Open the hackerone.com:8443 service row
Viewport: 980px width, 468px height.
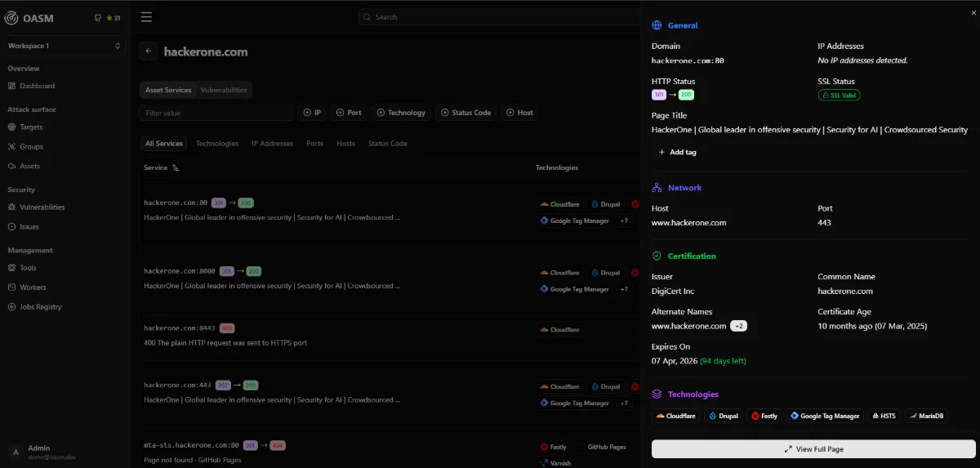pos(390,338)
